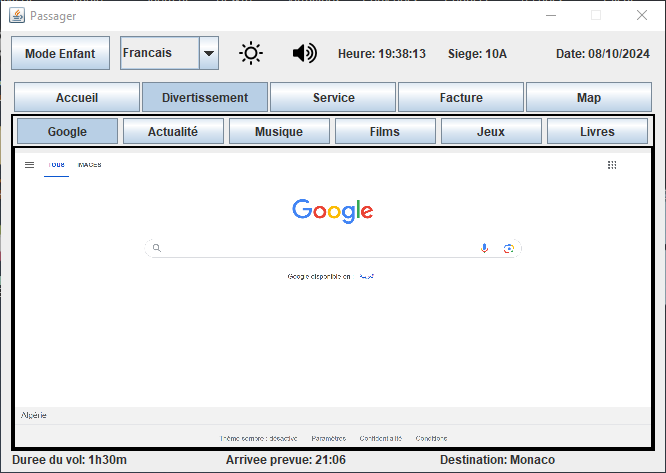
Task: Click the magnifying glass search icon
Action: [x=156, y=248]
